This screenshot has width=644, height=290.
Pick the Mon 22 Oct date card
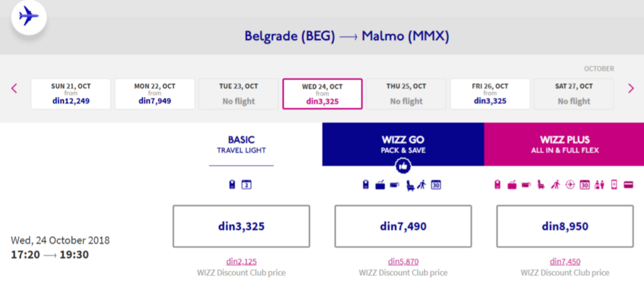[x=155, y=94]
